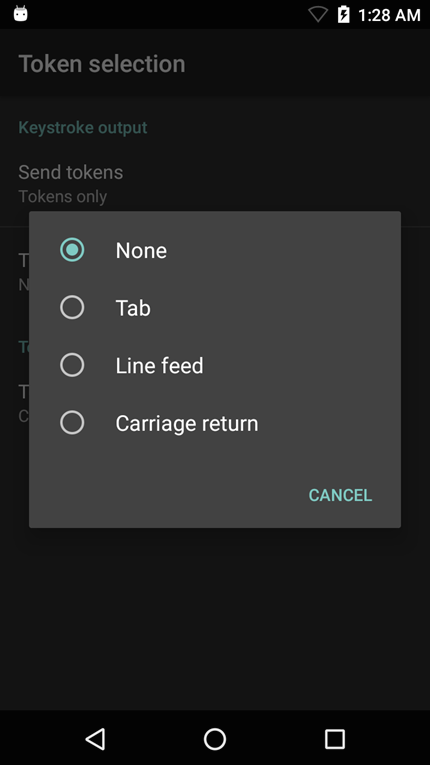Screen dimensions: 430x765
Task: Tap the battery charging status icon
Action: (x=344, y=15)
